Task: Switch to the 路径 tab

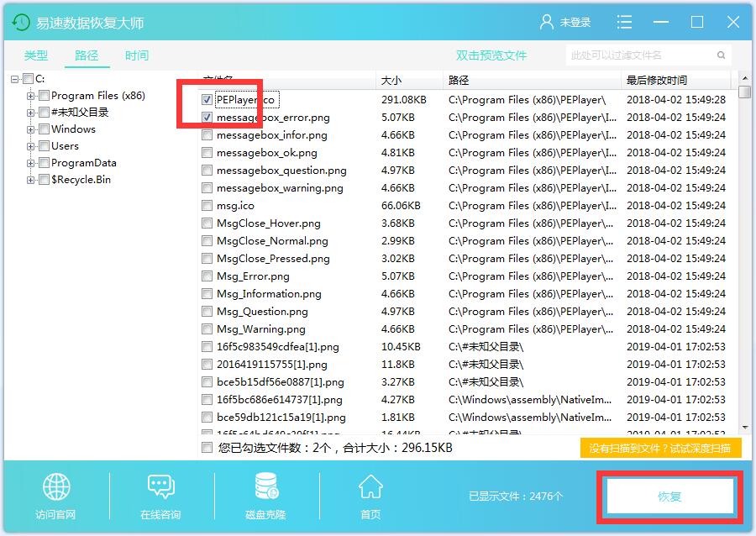Action: tap(87, 55)
